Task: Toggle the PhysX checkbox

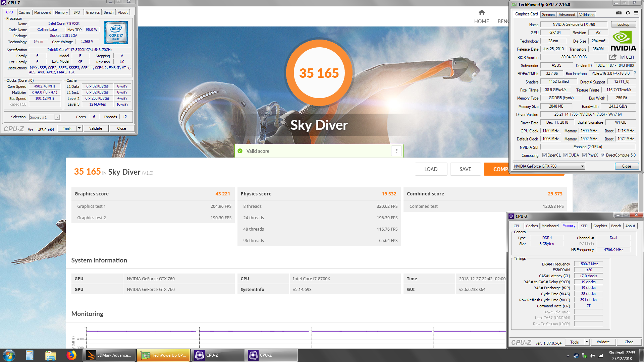Action: click(584, 155)
